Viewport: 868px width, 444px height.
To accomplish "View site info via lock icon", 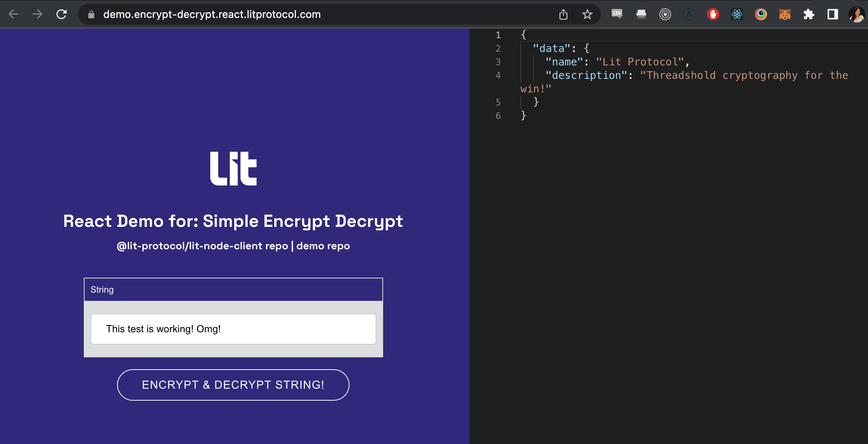I will coord(91,14).
